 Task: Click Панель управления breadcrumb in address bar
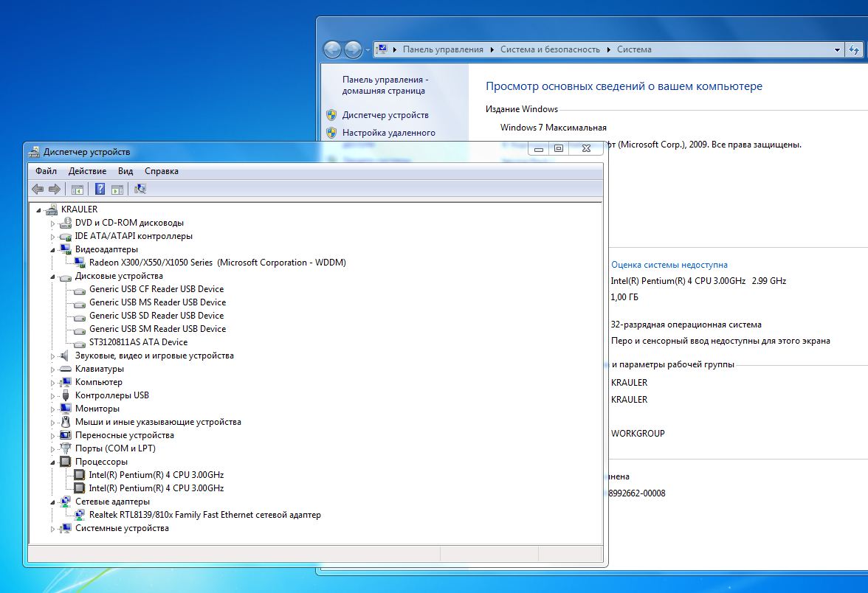[x=443, y=49]
